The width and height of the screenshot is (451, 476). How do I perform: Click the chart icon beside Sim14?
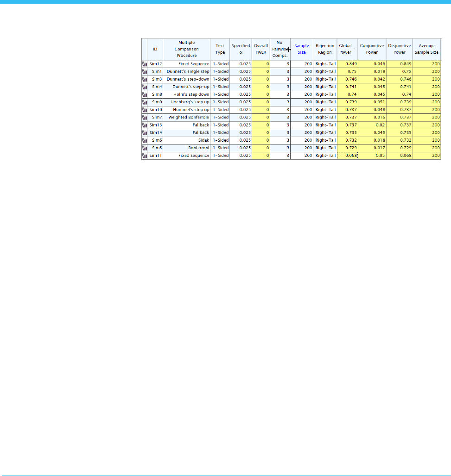click(x=144, y=133)
